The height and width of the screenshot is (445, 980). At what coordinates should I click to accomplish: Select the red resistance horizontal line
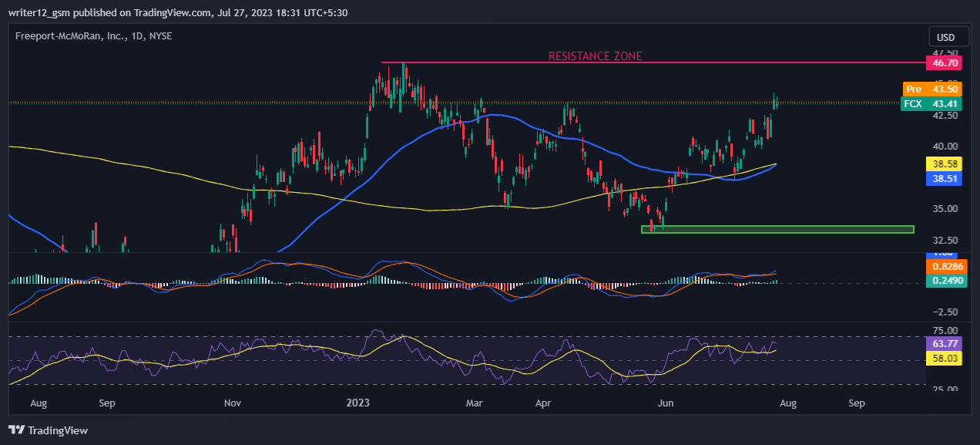pos(653,62)
